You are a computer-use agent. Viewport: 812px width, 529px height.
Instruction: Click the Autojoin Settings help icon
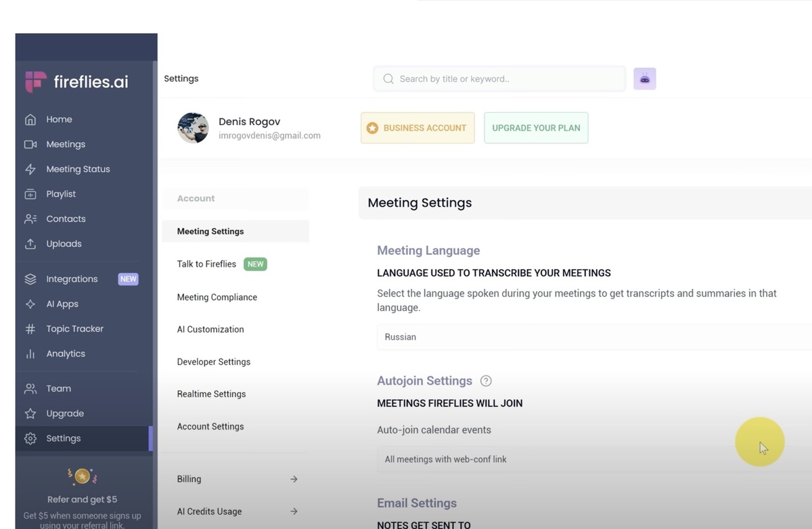coord(486,381)
